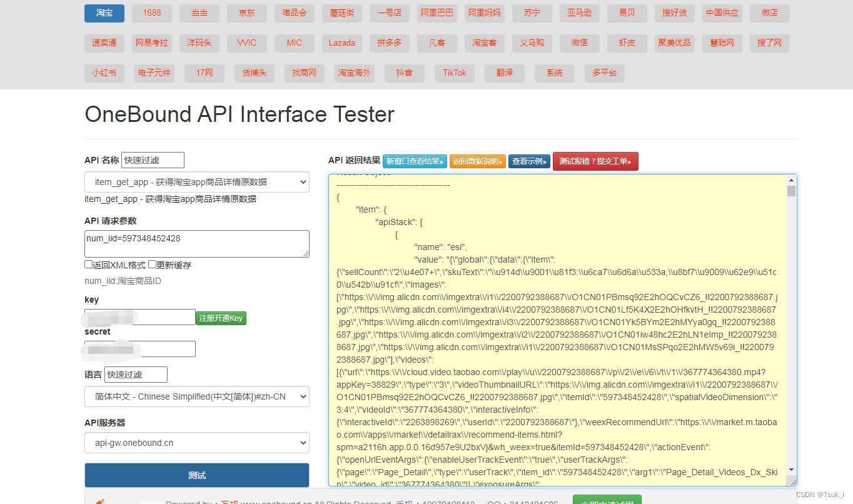The image size is (853, 504).
Task: Select the 淘宝 platform tab
Action: 104,13
